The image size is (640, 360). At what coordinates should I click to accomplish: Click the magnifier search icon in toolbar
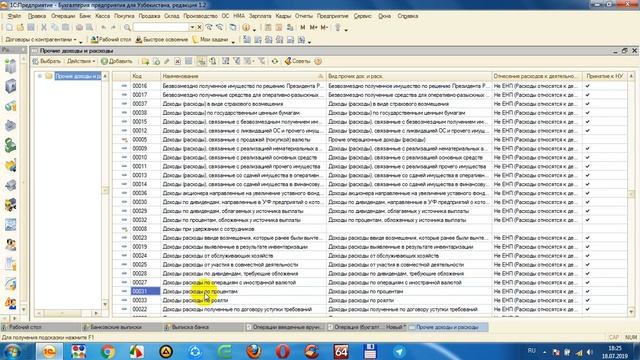(127, 27)
